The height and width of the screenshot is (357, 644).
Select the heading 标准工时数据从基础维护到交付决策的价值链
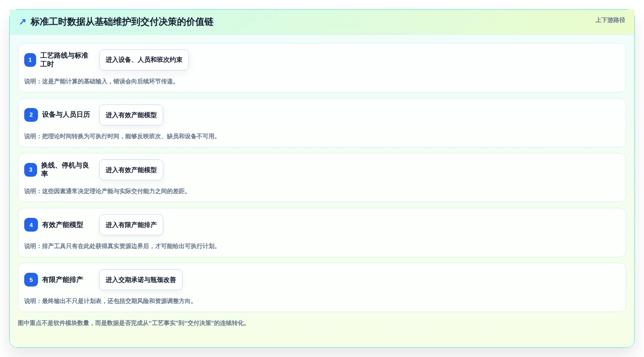tap(122, 22)
